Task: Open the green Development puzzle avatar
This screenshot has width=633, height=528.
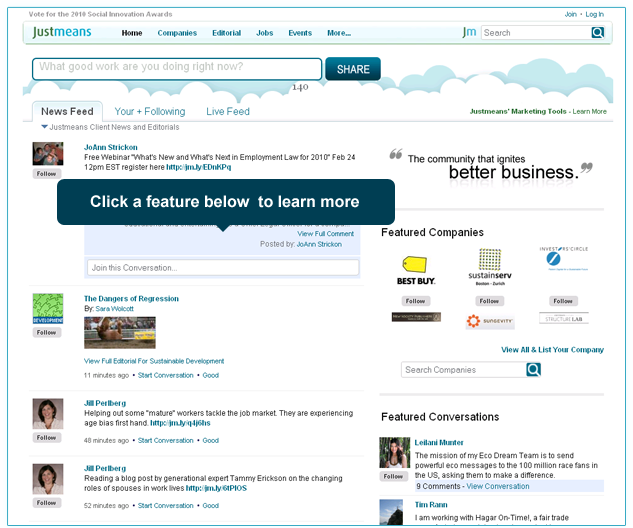Action: (48, 308)
